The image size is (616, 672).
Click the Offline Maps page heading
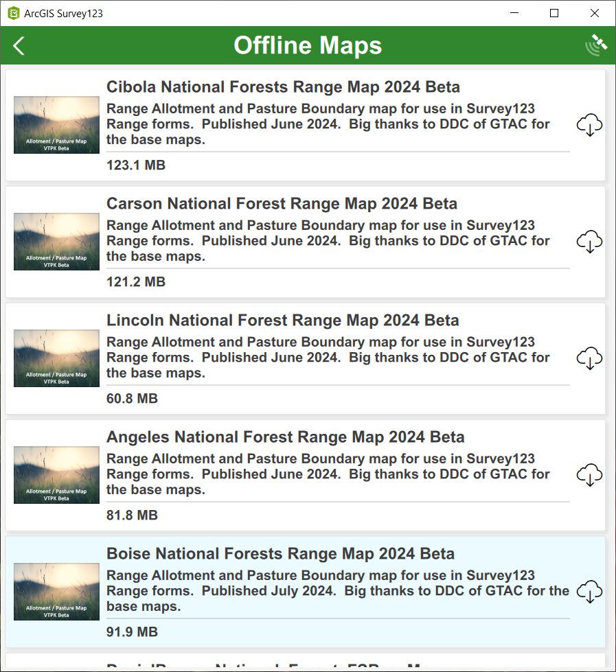tap(308, 46)
